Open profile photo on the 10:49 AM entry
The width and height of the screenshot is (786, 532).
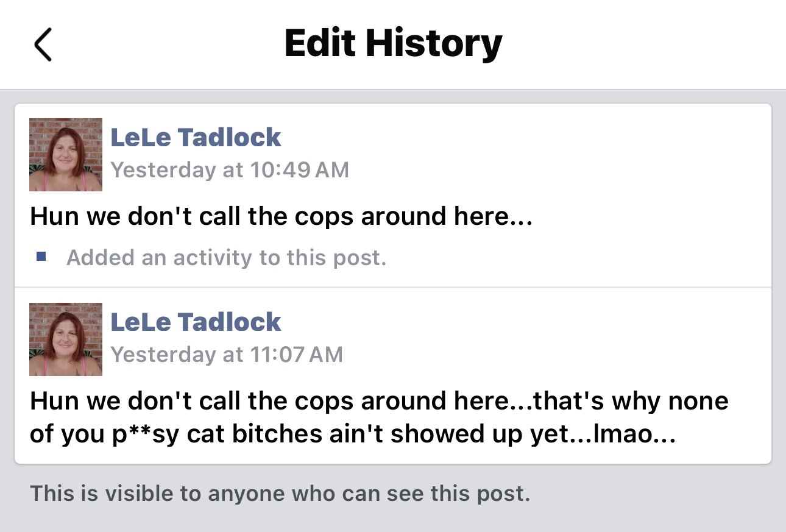(66, 155)
